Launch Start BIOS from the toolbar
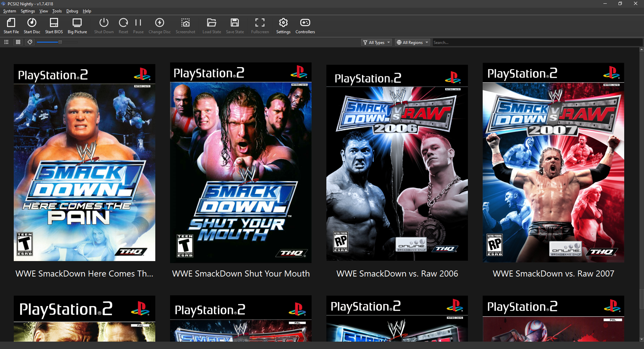 click(54, 26)
